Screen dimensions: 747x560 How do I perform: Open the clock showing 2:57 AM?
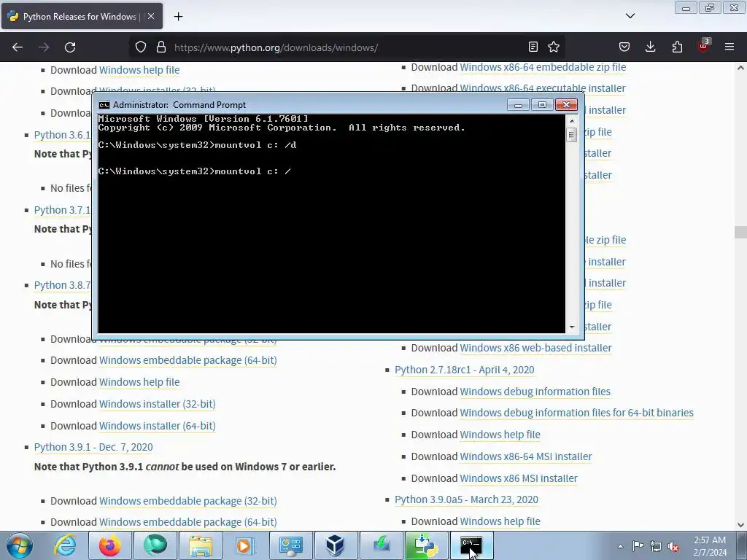coord(710,546)
